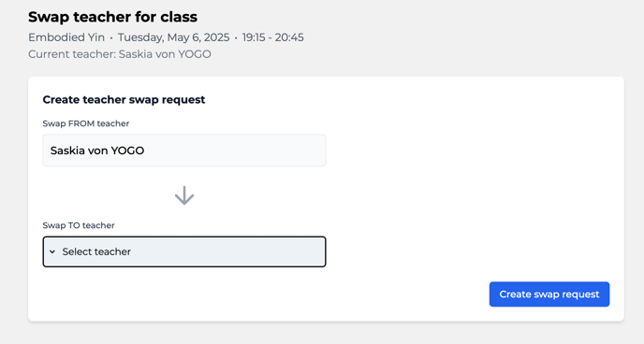Open the Swap TO teacher dropdown
This screenshot has height=344, width=644.
(184, 251)
